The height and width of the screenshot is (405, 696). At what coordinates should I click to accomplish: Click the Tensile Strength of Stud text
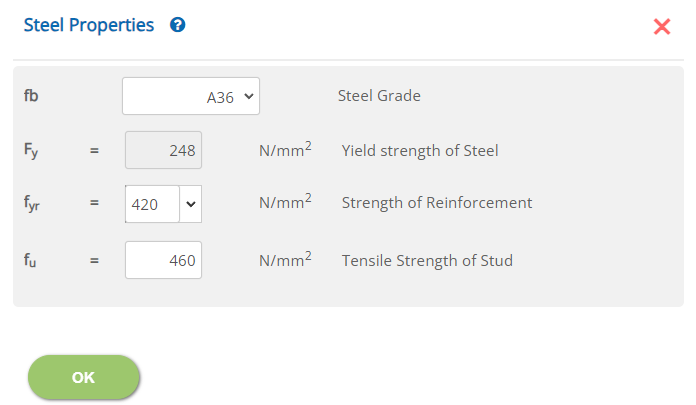click(427, 261)
